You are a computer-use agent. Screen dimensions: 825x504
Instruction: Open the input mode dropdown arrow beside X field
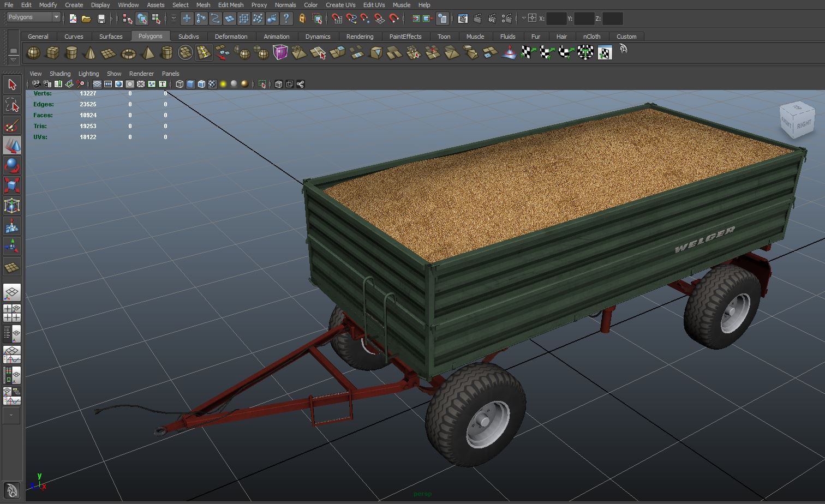[524, 18]
